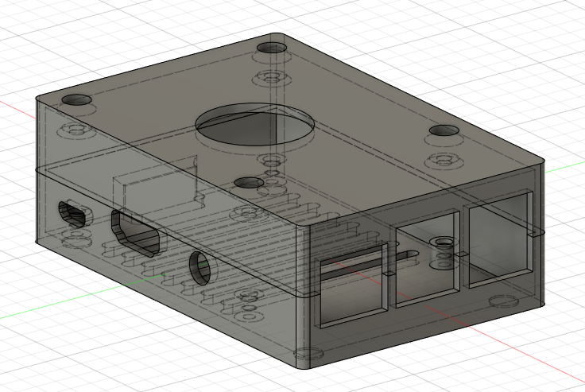Viewport: 585px width, 392px height.
Task: Pick the lid screw hole nearest the front edge
Action: [250, 183]
